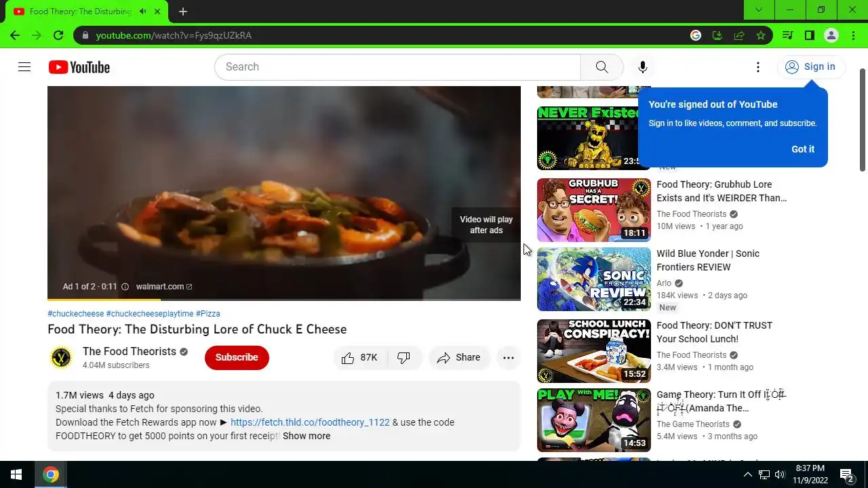This screenshot has width=868, height=488.
Task: View site info padlock icon
Action: (85, 35)
